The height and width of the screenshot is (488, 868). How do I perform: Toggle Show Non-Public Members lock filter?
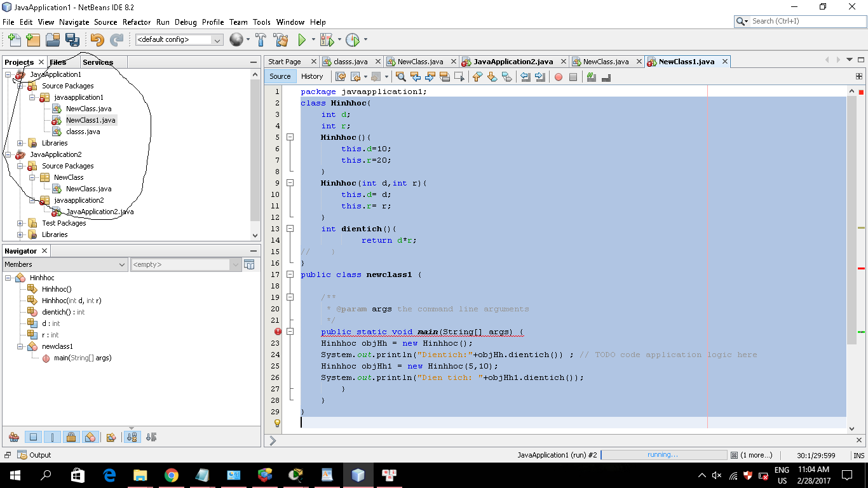pyautogui.click(x=71, y=437)
